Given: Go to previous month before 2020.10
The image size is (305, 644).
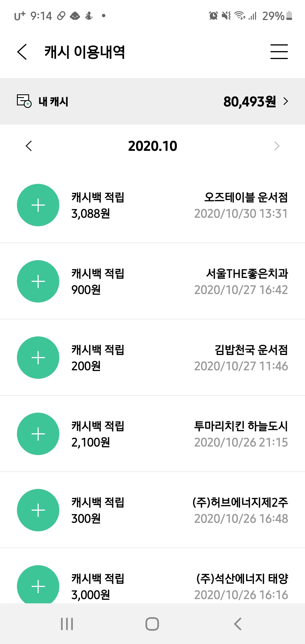Looking at the screenshot, I should (29, 146).
